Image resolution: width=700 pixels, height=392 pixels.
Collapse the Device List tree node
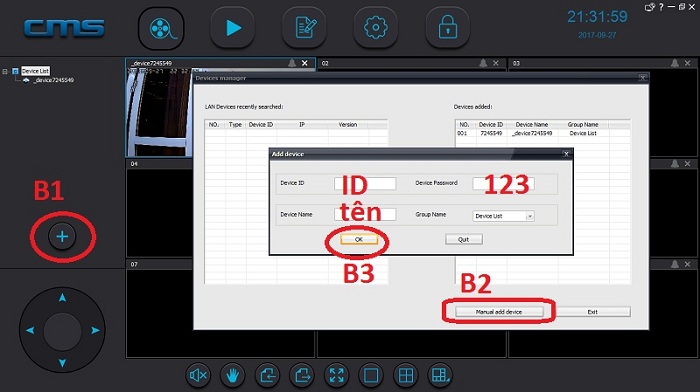click(5, 71)
